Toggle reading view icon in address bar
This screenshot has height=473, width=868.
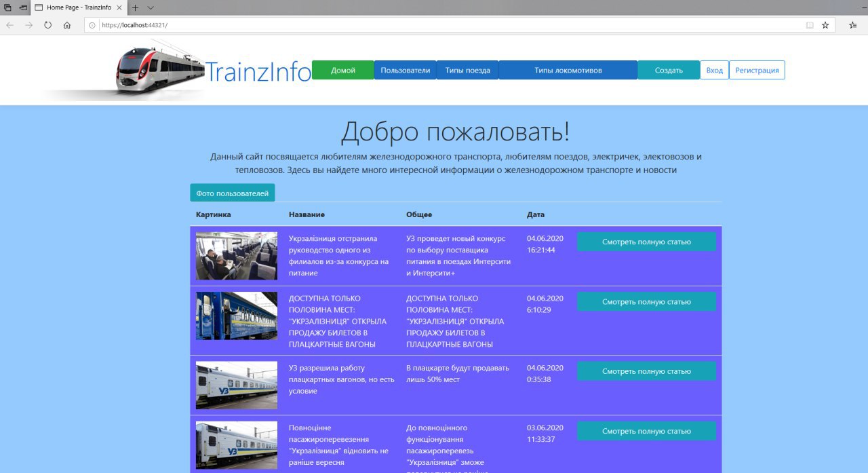pos(810,25)
